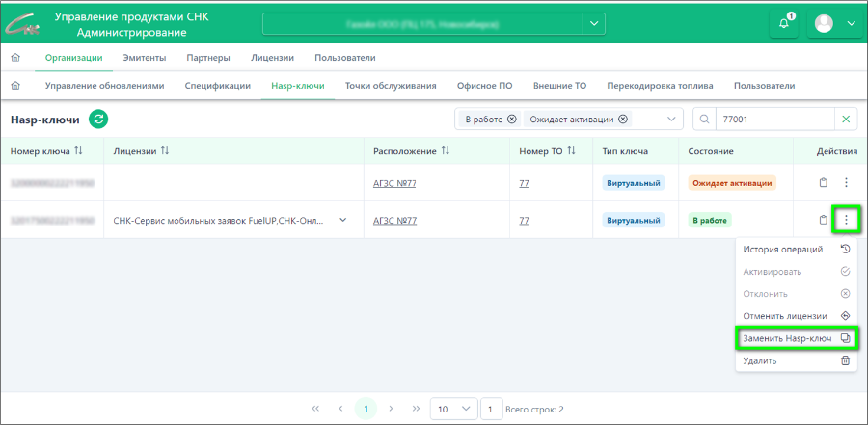This screenshot has width=868, height=425.
Task: Click the home icon in top navigation
Action: 15,58
